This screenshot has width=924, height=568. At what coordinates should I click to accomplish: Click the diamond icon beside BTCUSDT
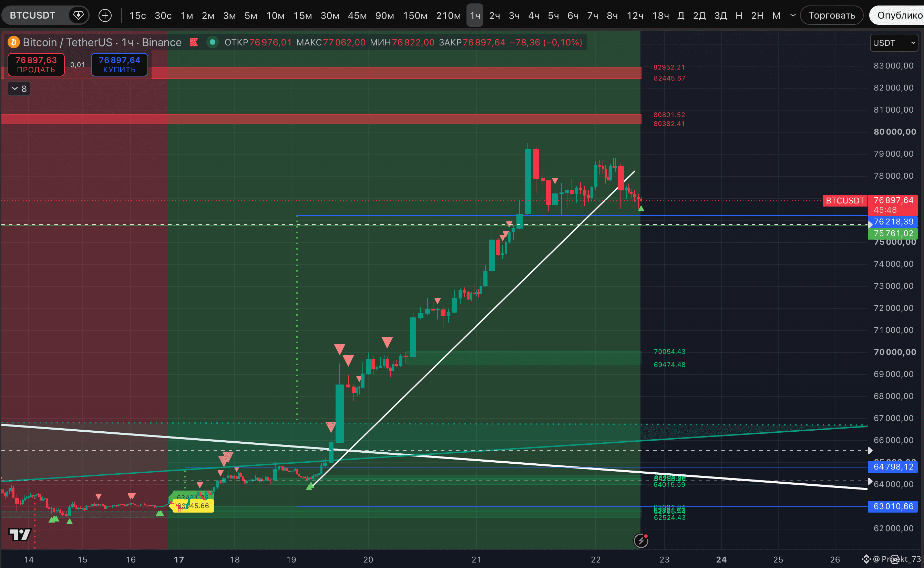point(78,15)
